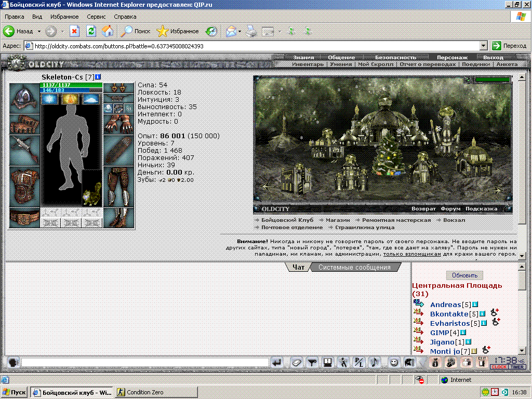
Task: Toggle the CLOCK mode label
Action: pos(499,367)
